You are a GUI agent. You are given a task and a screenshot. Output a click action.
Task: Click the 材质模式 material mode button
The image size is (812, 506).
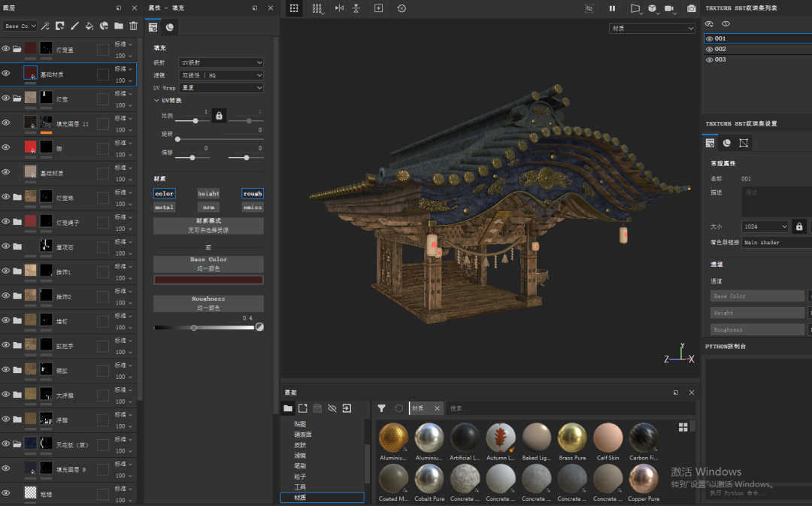point(208,225)
